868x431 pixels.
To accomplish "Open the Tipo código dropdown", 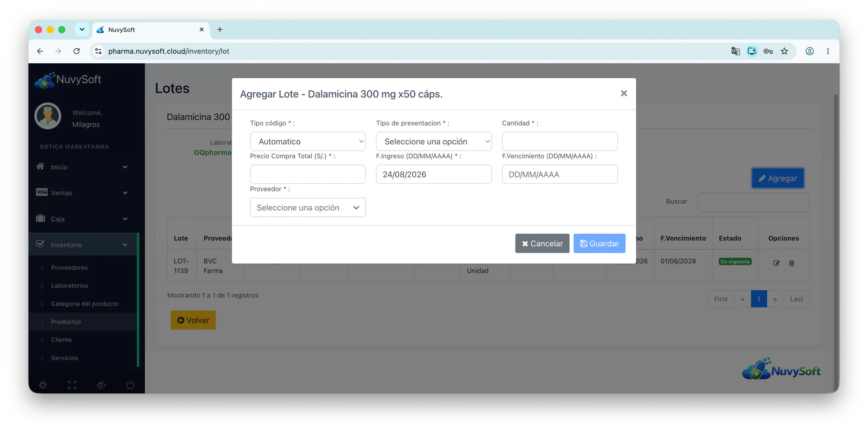I will (308, 141).
